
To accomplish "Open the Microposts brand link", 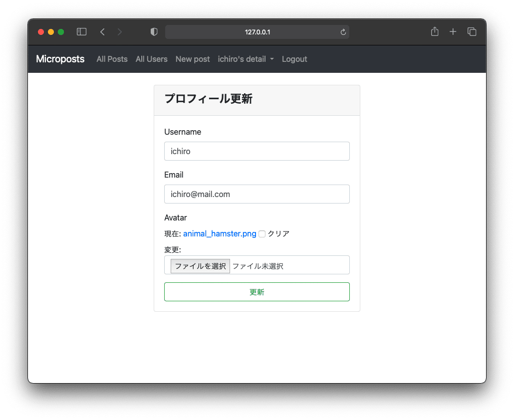I will (x=60, y=59).
